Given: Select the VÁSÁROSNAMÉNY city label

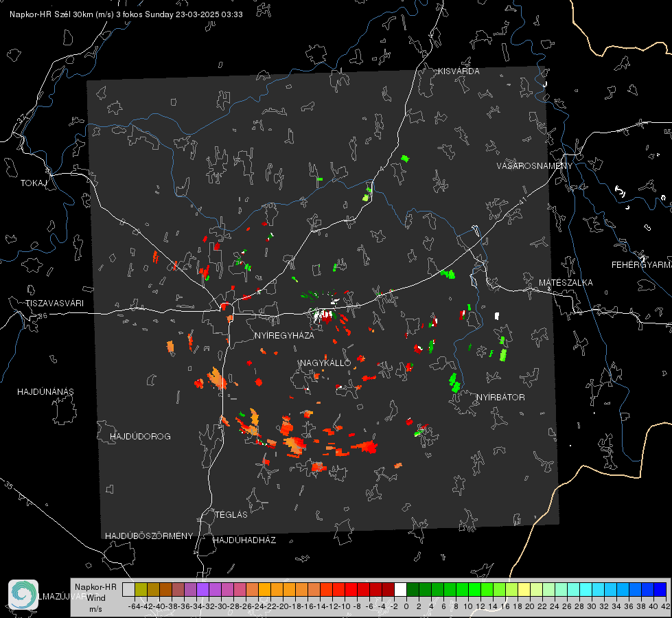Looking at the screenshot, I should pos(535,166).
